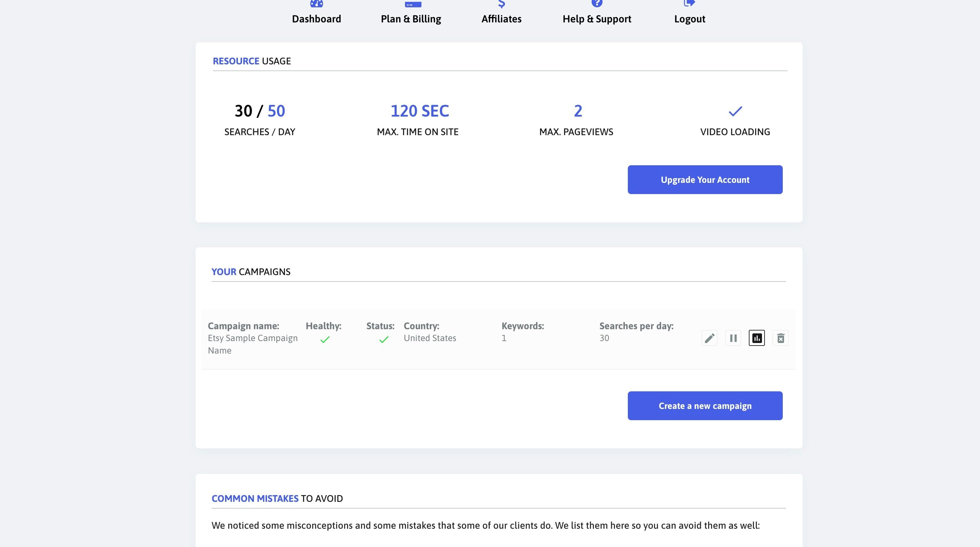Go to Plan & Billing page

411,19
